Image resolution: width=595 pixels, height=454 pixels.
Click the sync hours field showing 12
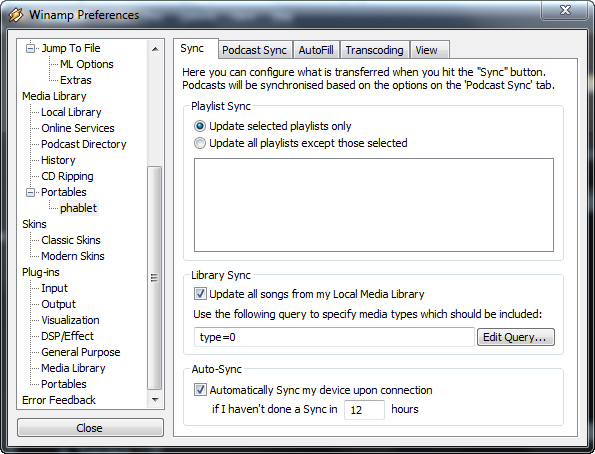coord(364,410)
